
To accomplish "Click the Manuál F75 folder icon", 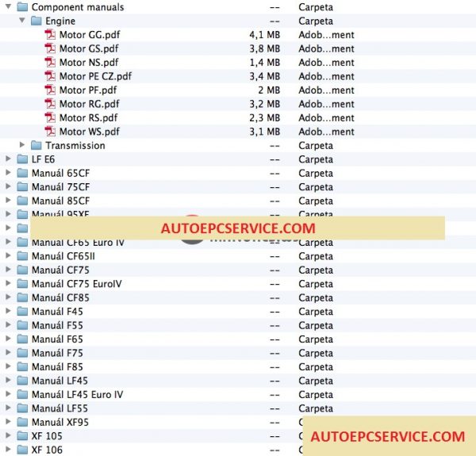I will pos(22,353).
